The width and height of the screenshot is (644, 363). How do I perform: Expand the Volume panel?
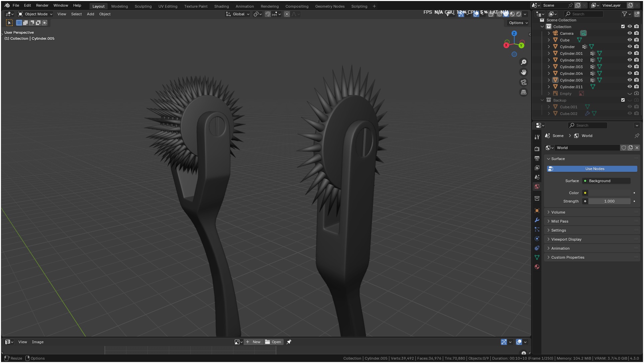tap(558, 212)
